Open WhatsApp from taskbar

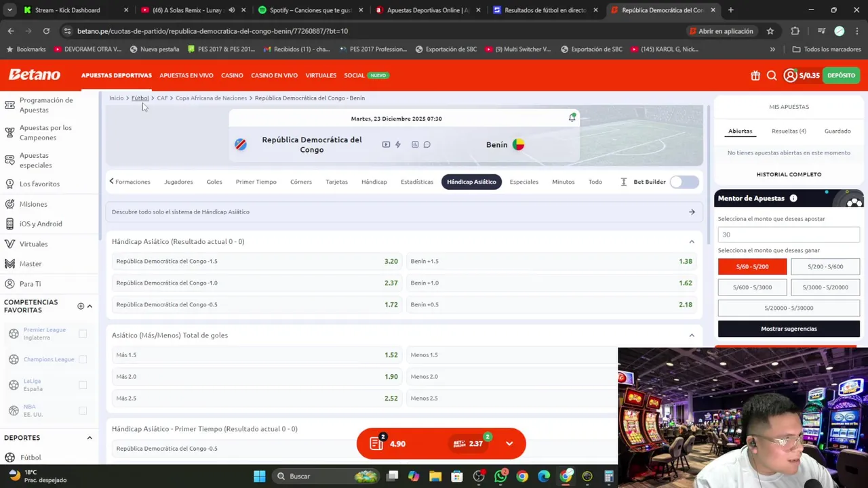click(500, 476)
